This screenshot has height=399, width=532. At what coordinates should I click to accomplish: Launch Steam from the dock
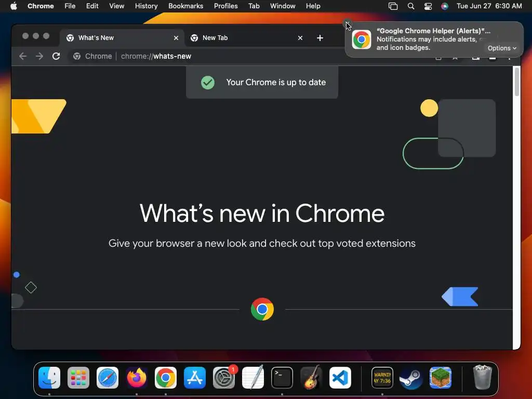coord(411,378)
